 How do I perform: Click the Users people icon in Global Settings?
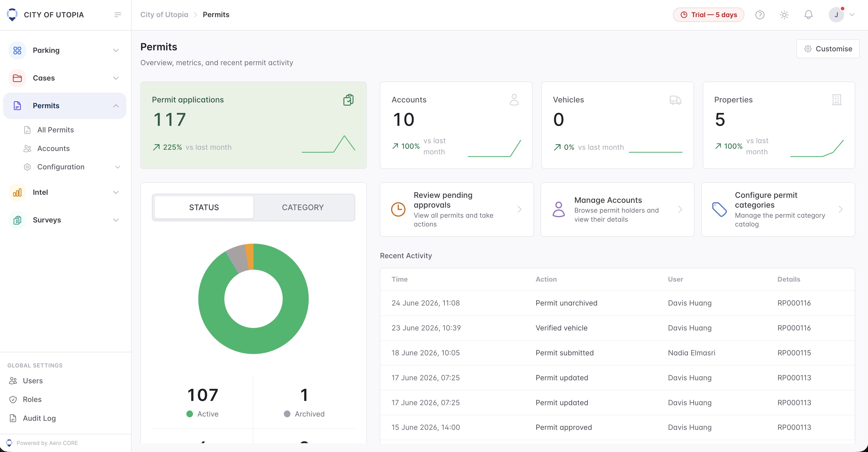(13, 381)
